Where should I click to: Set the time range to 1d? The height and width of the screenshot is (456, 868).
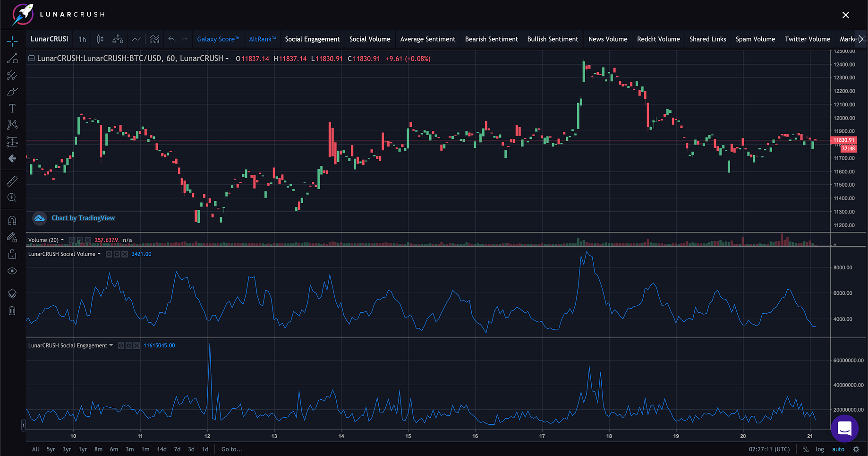205,449
